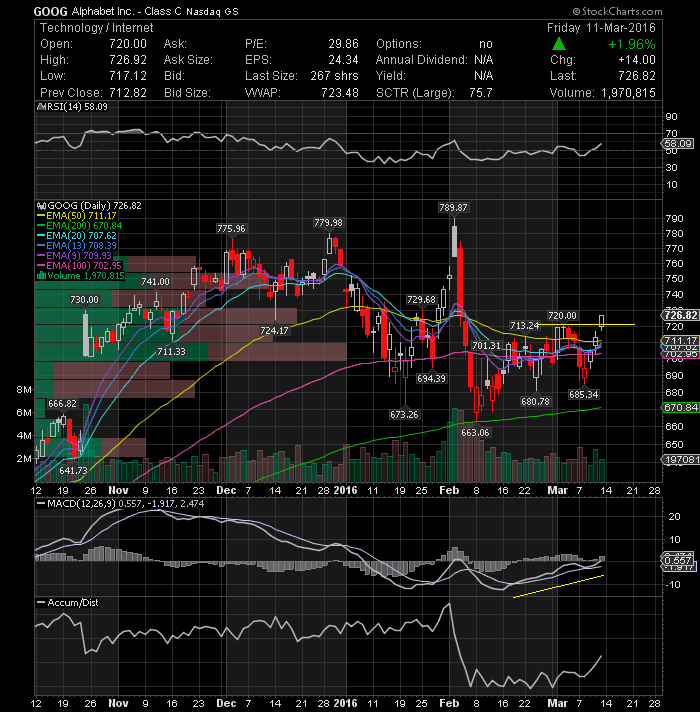Click the Alphabet Inc. - Class C name
This screenshot has height=712, width=700.
(127, 11)
